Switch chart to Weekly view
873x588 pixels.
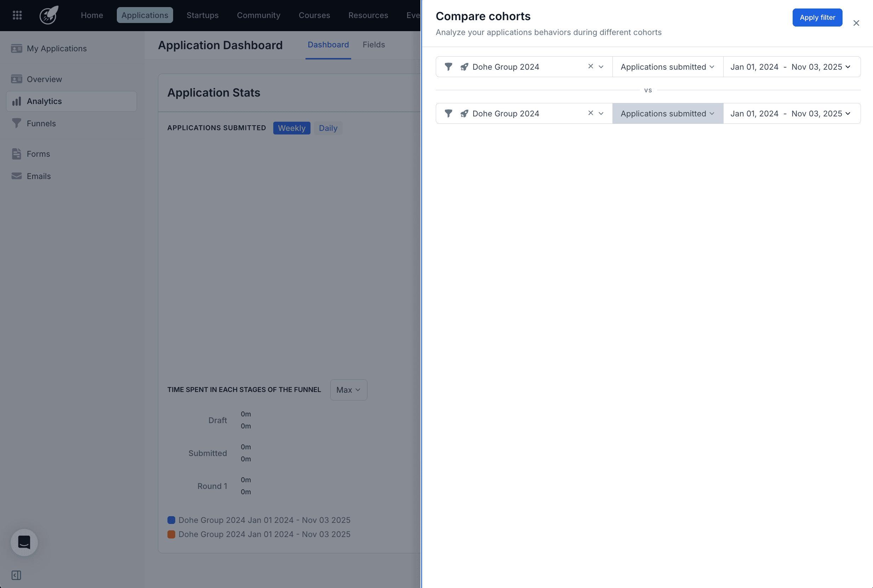pyautogui.click(x=291, y=128)
